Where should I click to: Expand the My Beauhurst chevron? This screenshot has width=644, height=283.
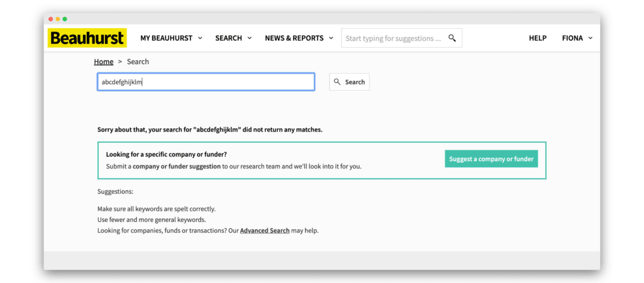pyautogui.click(x=200, y=38)
